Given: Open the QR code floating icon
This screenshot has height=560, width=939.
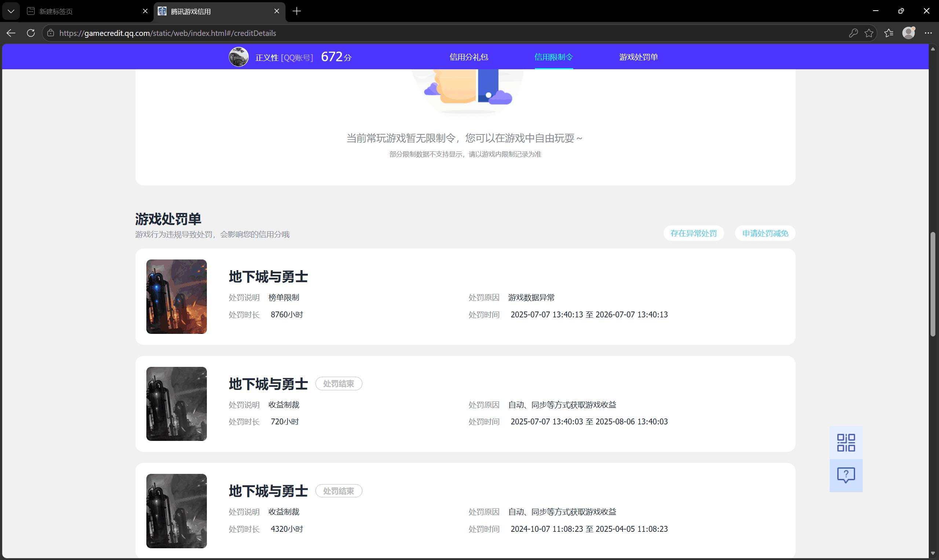Looking at the screenshot, I should point(846,443).
